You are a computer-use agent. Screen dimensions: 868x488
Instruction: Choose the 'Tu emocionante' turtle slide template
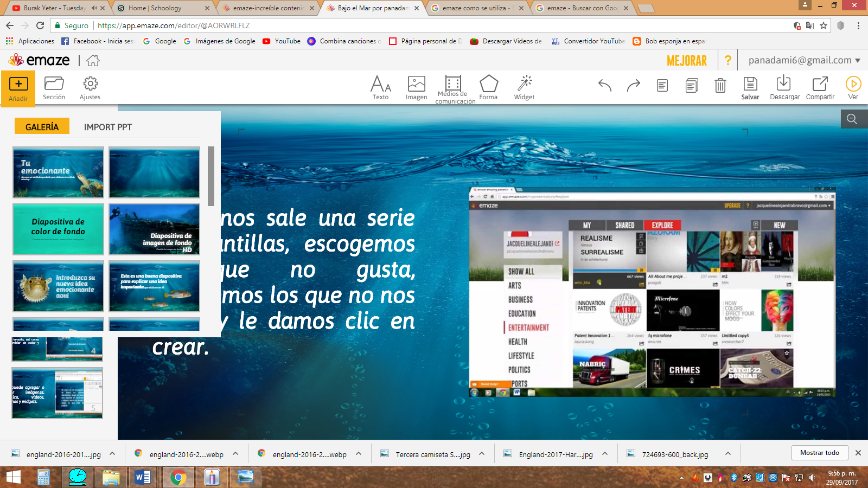click(59, 172)
